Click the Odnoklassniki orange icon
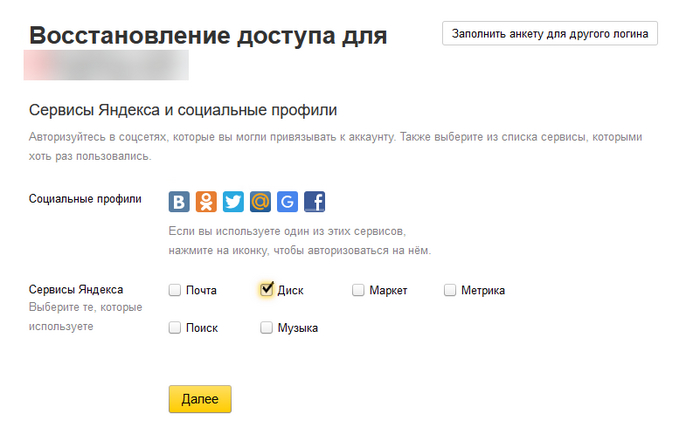 click(206, 202)
